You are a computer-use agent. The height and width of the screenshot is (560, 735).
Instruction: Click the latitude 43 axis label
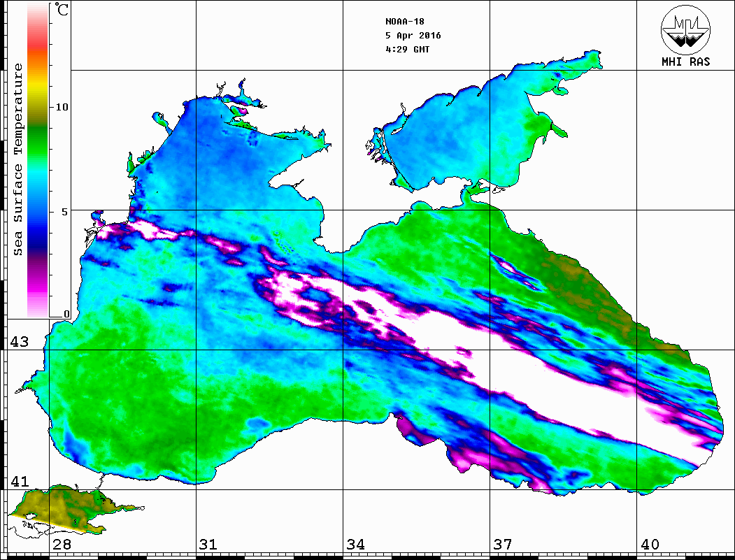pos(19,342)
